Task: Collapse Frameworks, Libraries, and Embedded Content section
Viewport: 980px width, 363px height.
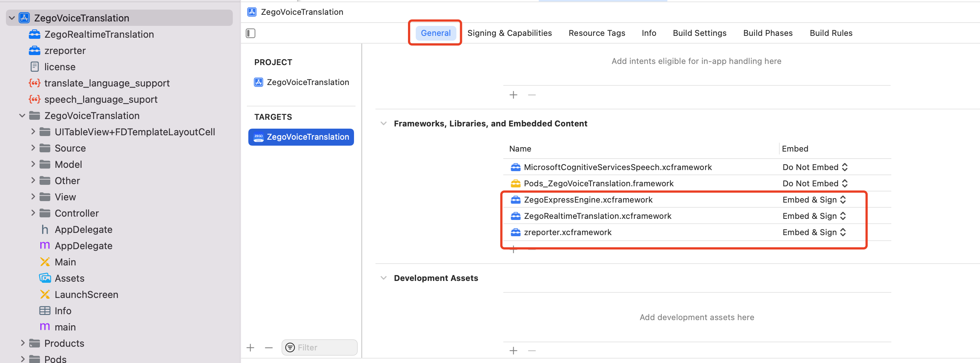Action: point(384,123)
